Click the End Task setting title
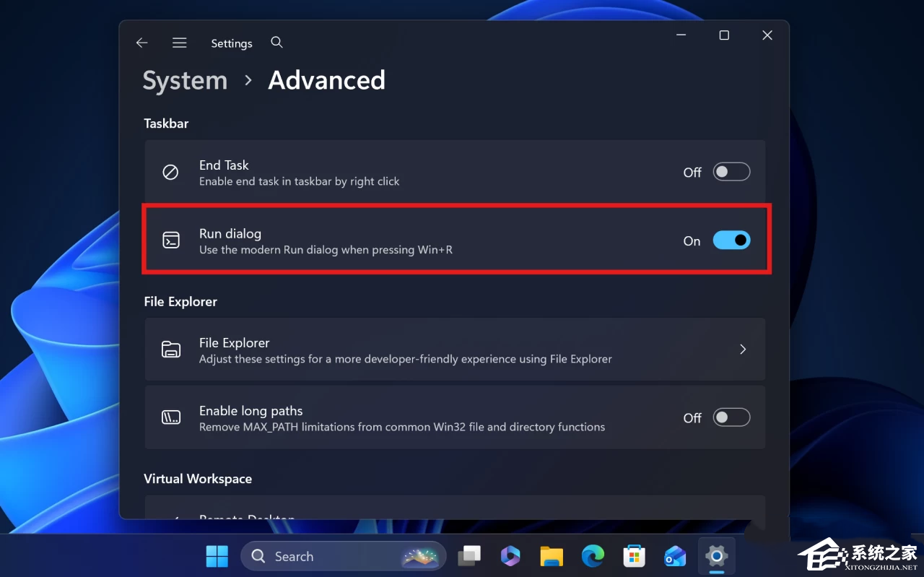Screen dimensions: 924x577 (x=224, y=165)
